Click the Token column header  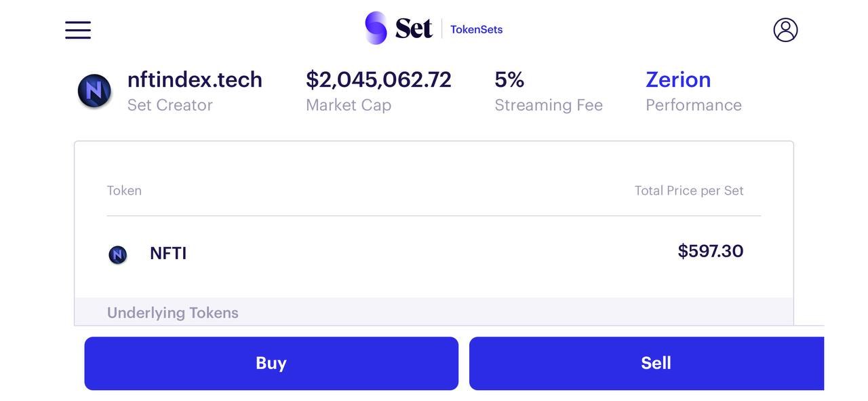point(124,191)
